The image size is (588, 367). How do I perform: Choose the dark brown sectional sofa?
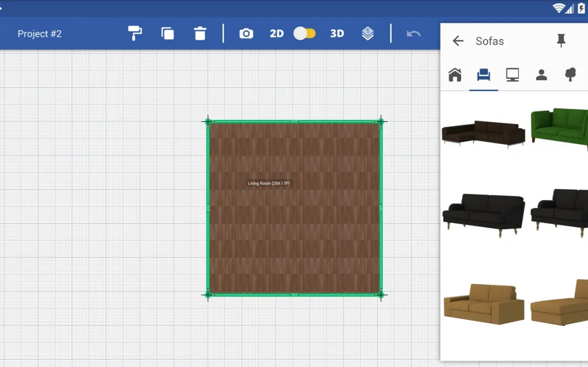483,133
